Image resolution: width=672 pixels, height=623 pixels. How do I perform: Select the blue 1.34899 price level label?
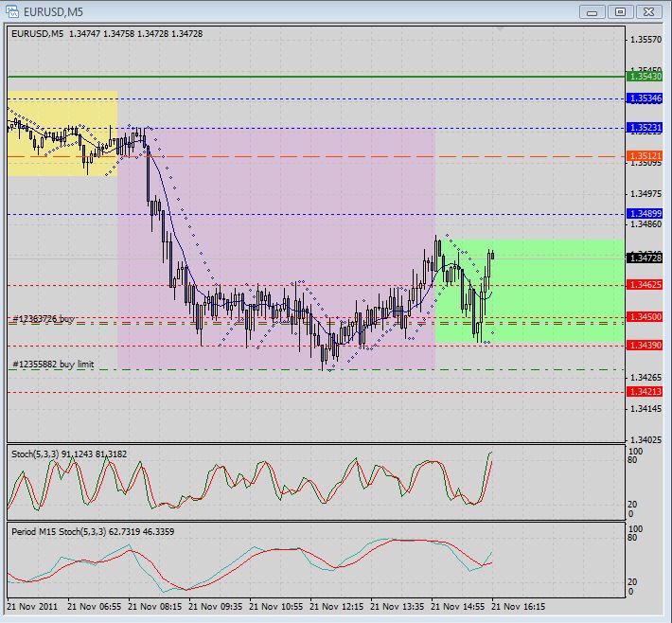(645, 214)
